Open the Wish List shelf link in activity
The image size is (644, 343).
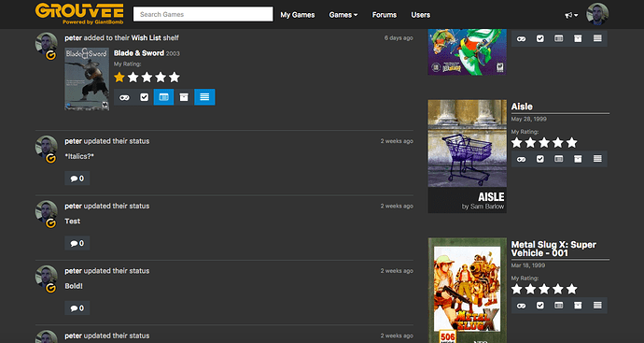coord(147,37)
